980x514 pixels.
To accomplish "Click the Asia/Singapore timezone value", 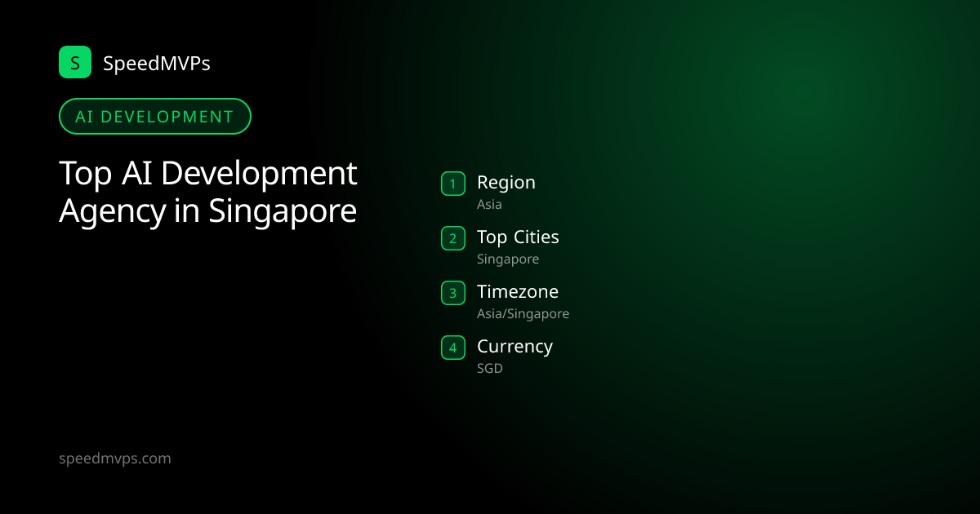I will click(523, 314).
